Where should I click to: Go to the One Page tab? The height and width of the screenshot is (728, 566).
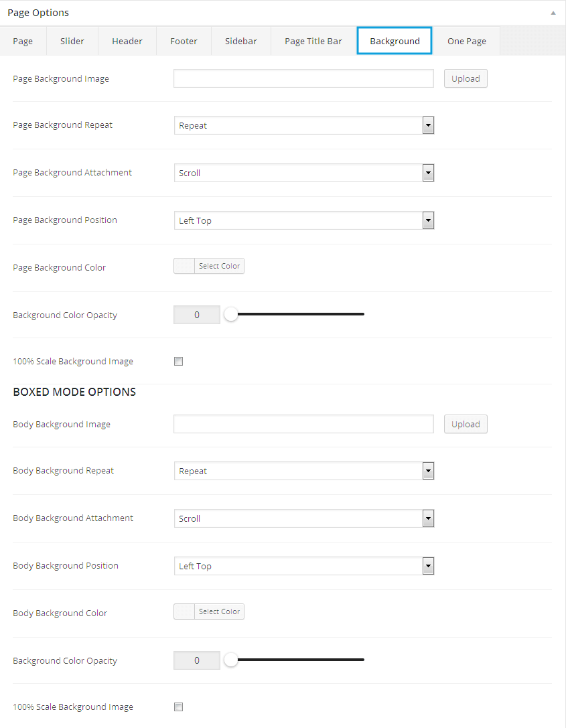pyautogui.click(x=467, y=41)
